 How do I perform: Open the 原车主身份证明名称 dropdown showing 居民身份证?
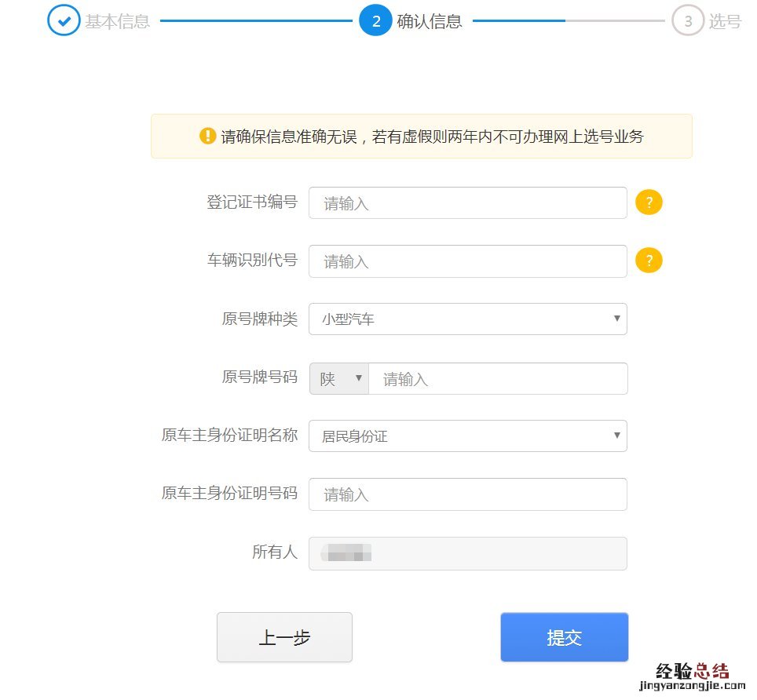pos(468,436)
